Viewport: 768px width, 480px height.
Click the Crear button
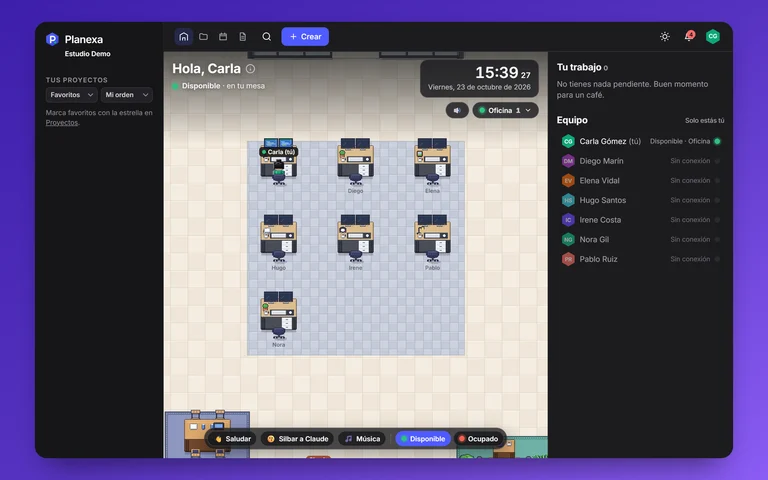point(305,37)
